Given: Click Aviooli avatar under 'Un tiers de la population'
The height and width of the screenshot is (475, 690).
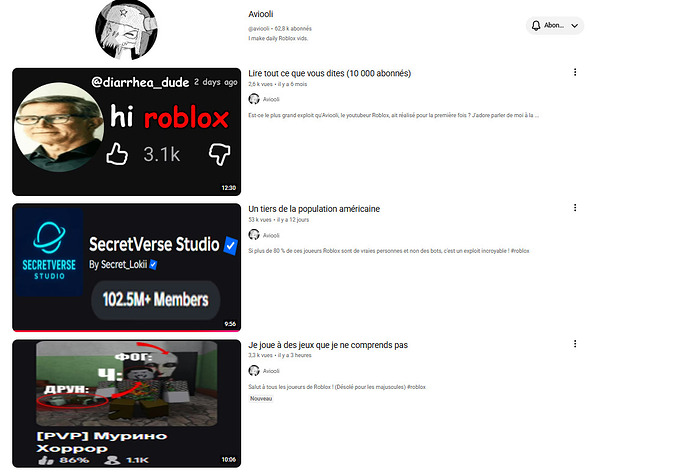Looking at the screenshot, I should coord(254,235).
